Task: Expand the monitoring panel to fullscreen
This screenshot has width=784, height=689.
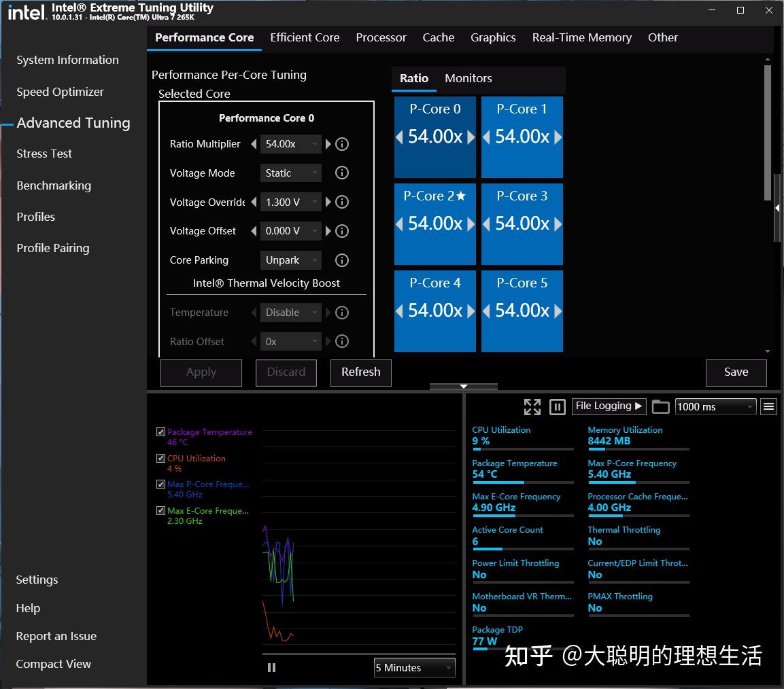Action: tap(532, 406)
